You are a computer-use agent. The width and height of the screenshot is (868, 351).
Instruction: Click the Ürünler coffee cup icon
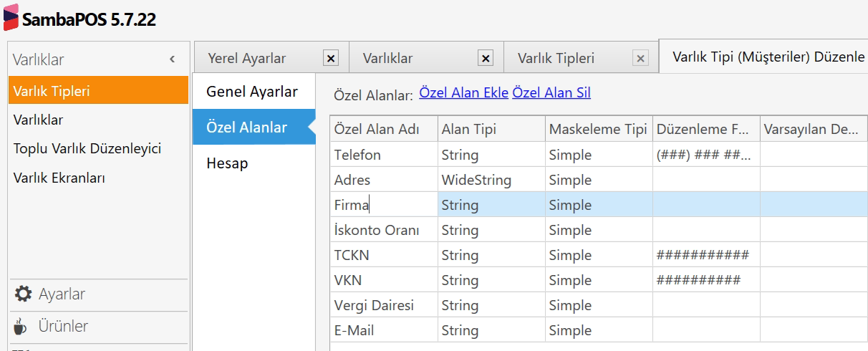pyautogui.click(x=22, y=327)
